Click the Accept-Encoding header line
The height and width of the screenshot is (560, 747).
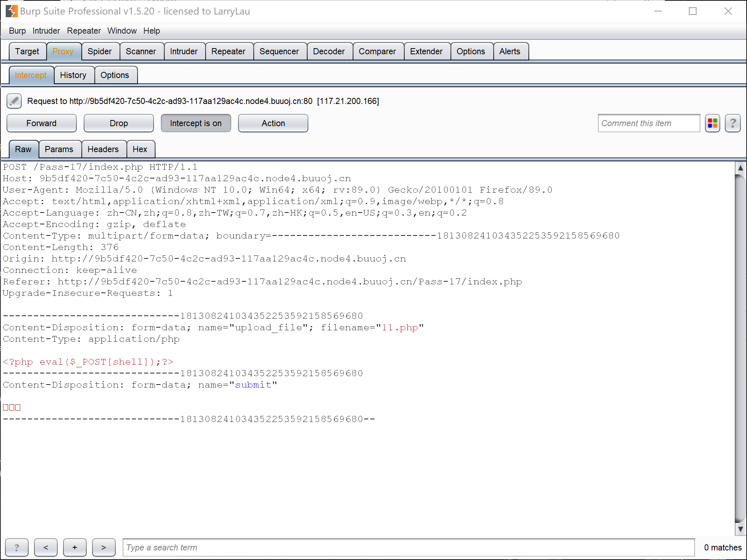tap(94, 224)
